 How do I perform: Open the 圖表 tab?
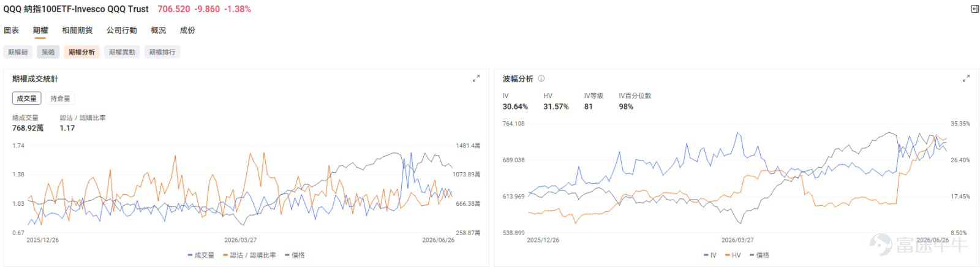tap(11, 30)
